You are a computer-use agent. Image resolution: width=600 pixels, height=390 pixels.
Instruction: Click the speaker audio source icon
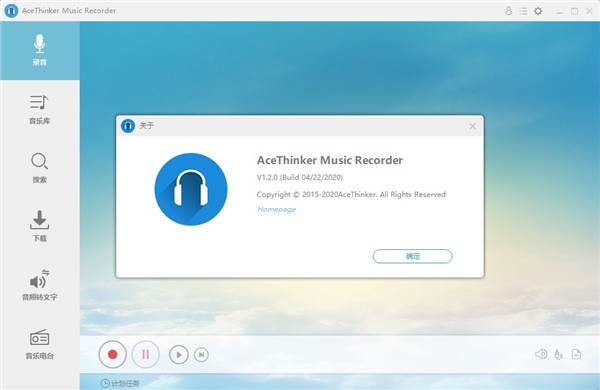(541, 354)
